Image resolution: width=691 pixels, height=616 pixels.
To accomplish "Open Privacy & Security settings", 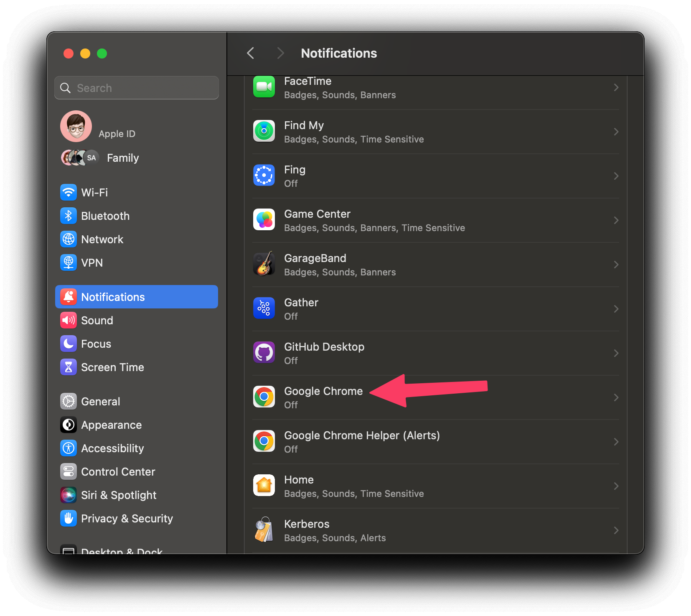I will (x=127, y=518).
